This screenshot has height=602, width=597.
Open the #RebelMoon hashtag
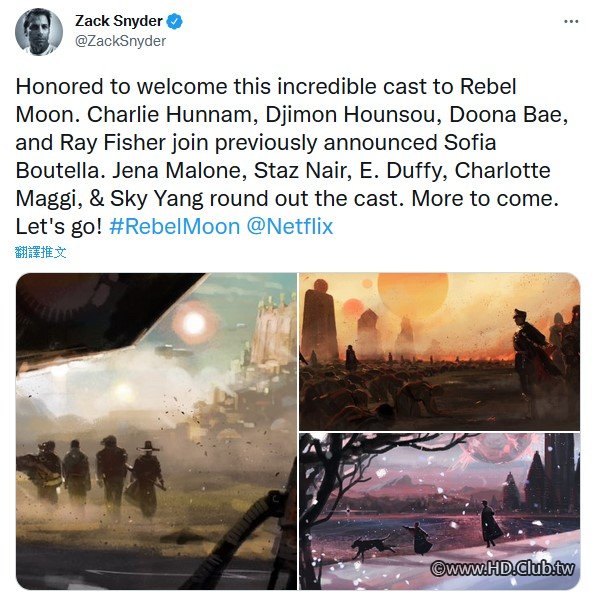(175, 226)
